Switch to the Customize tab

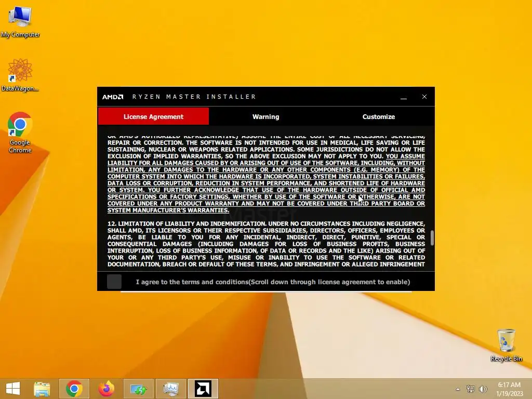(379, 117)
